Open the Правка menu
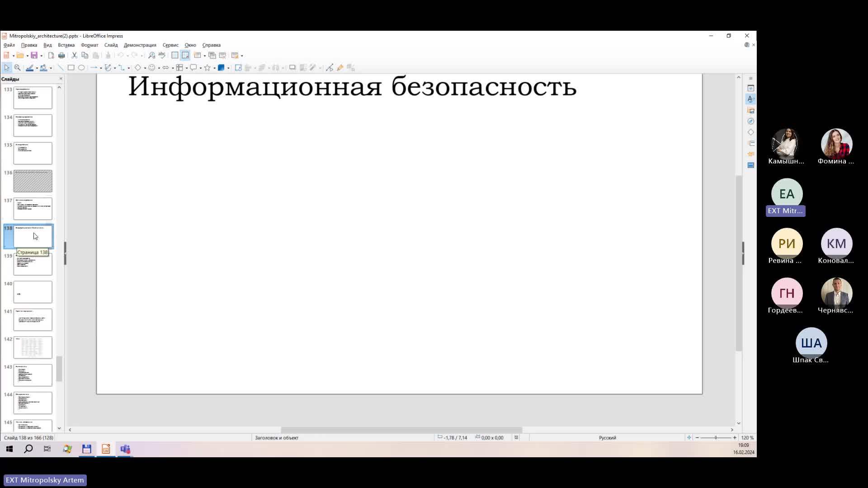Viewport: 868px width, 488px height. (29, 45)
